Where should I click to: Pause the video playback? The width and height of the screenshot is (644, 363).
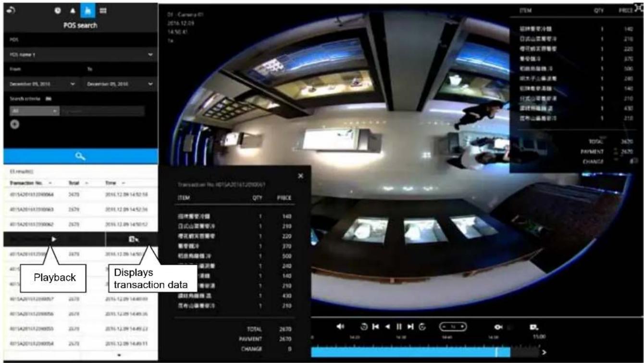399,327
